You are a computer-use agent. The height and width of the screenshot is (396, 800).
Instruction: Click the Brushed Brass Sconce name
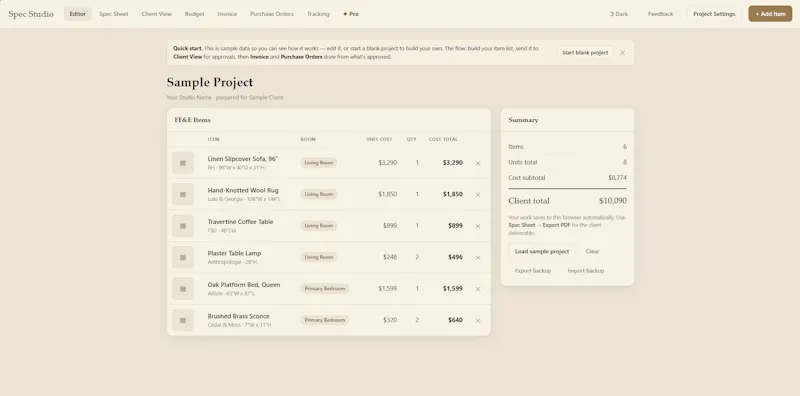tap(238, 316)
